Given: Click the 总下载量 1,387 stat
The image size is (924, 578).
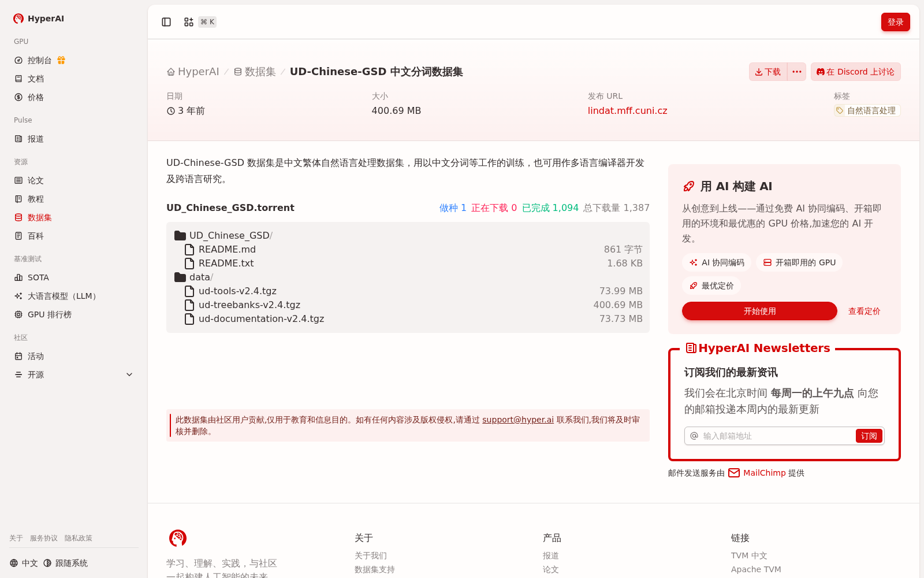Looking at the screenshot, I should coord(616,208).
